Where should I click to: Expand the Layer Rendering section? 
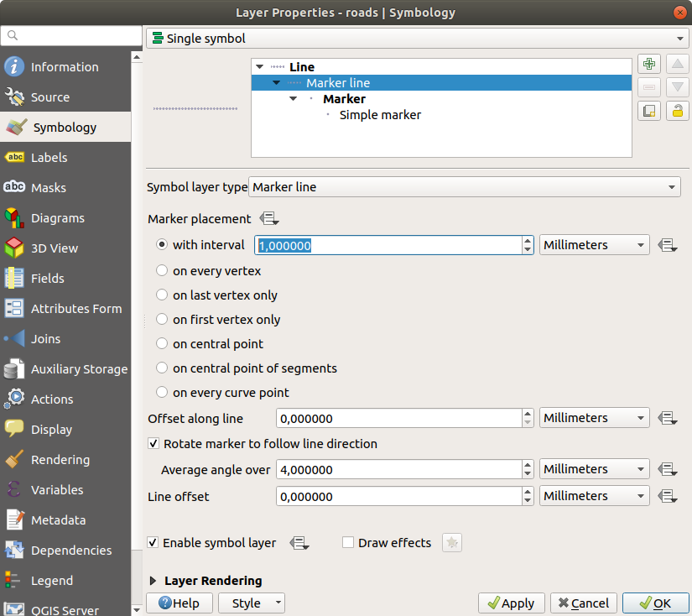pos(153,581)
